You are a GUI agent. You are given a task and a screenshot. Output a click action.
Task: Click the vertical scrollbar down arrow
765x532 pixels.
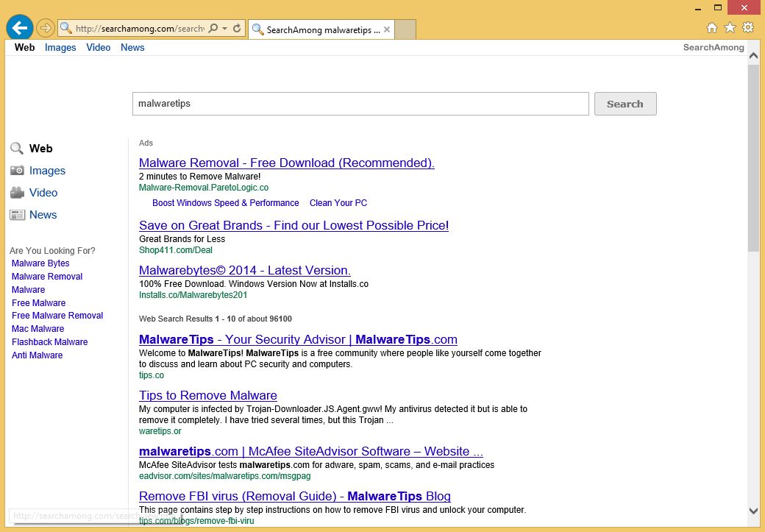(x=754, y=510)
